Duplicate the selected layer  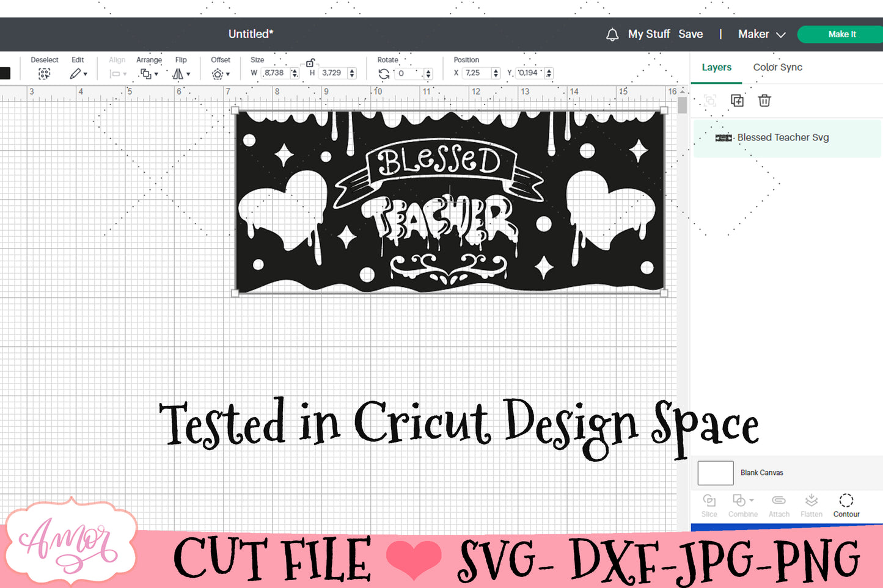point(737,101)
